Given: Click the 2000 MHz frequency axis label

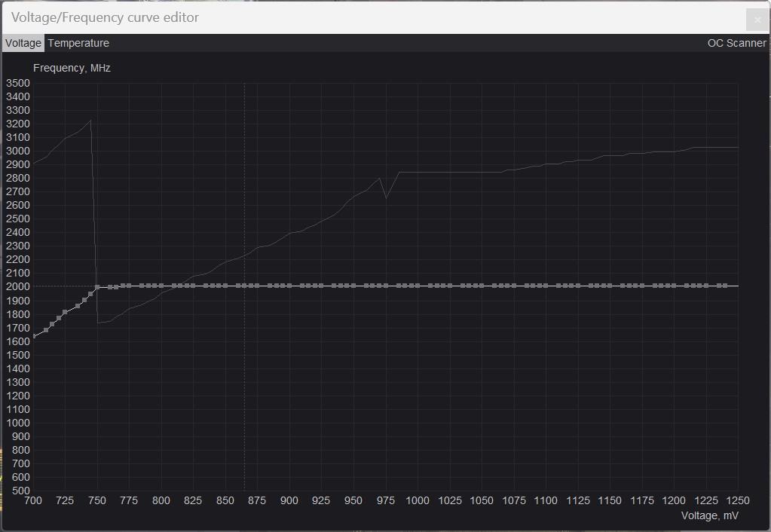Looking at the screenshot, I should 17,286.
